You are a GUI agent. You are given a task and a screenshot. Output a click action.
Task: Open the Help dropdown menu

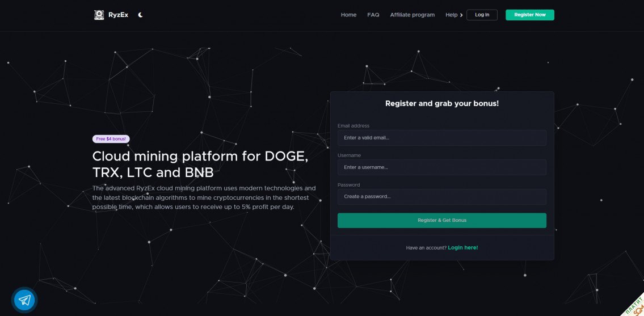[452, 15]
